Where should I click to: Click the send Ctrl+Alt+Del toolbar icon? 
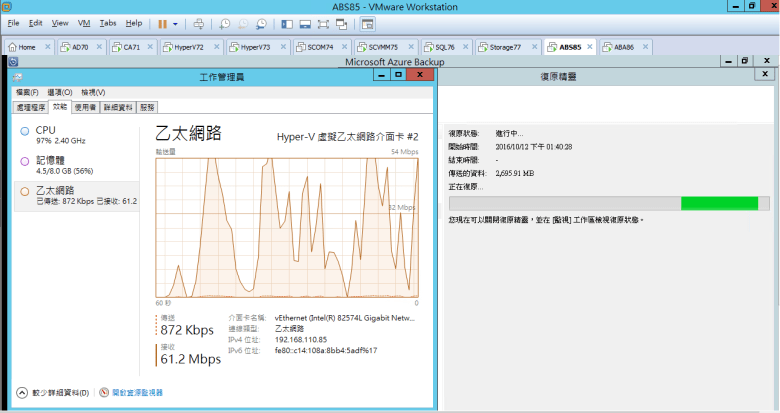click(198, 22)
